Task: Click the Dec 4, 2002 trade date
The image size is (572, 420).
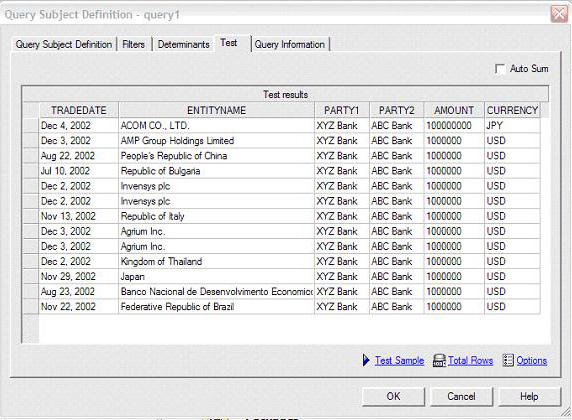Action: pos(79,126)
